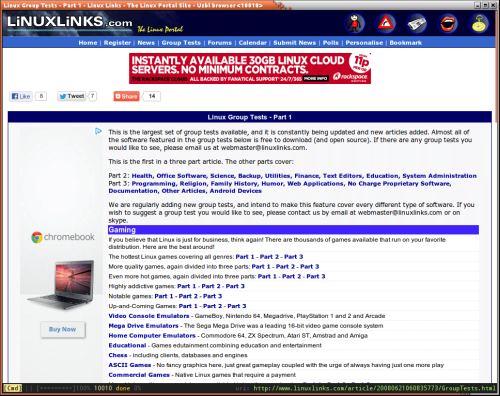Open hottest Linux games Part 3

click(x=294, y=257)
